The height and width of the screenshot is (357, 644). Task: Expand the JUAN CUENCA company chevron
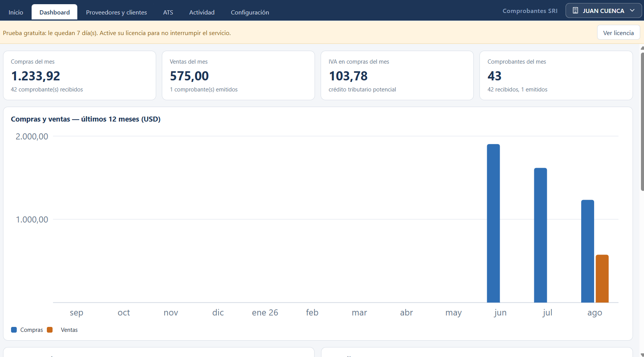(x=632, y=11)
